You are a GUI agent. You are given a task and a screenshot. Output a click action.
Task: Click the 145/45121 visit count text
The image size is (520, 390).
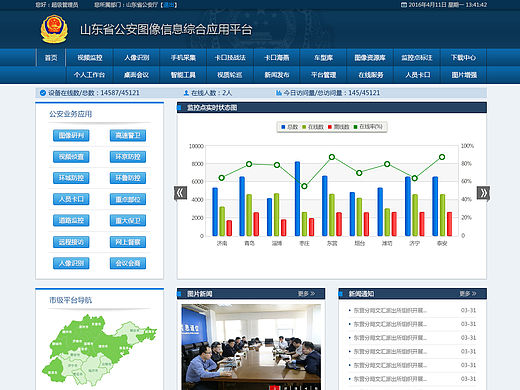[x=364, y=93]
